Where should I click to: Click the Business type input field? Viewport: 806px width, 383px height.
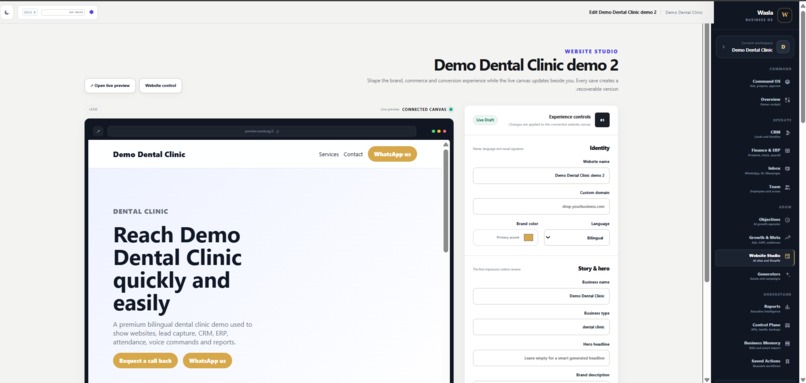click(541, 327)
